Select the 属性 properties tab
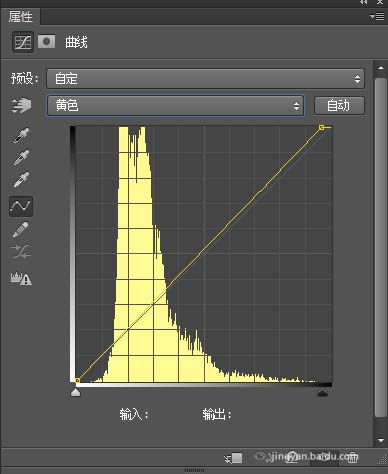 click(20, 17)
